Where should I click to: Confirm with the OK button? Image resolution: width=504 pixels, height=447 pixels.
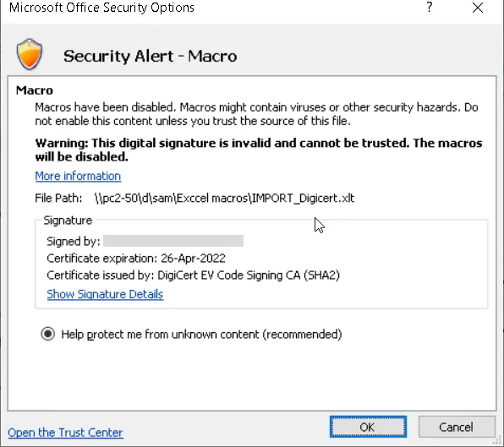[368, 427]
